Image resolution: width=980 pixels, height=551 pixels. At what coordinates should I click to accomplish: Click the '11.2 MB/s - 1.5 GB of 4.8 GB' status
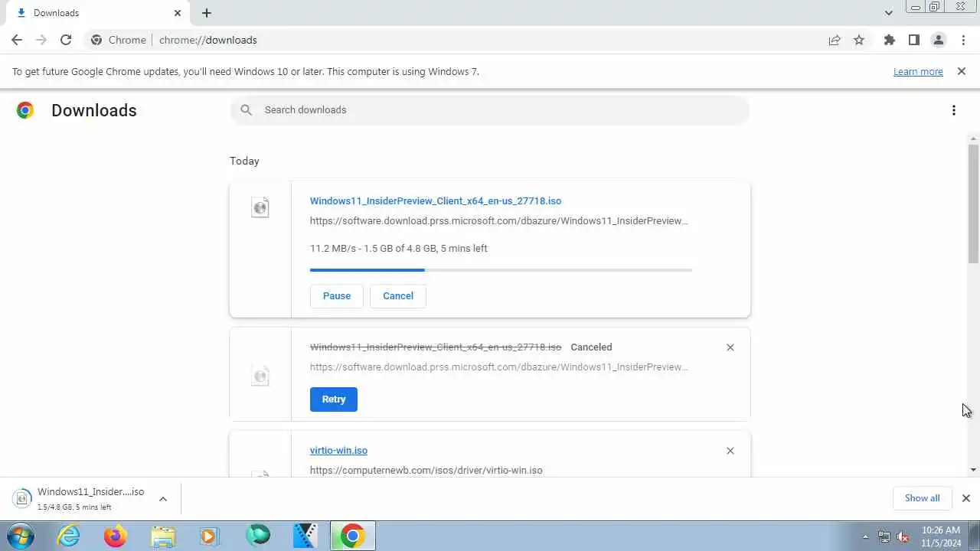point(398,249)
